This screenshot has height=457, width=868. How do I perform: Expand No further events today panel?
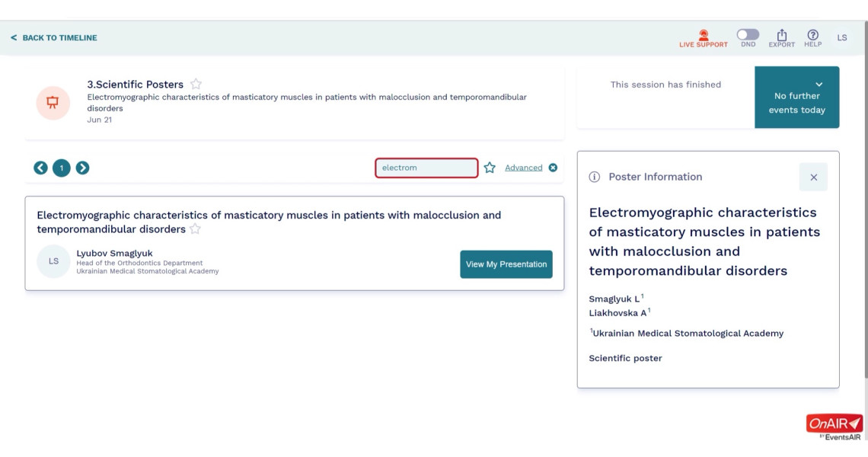[x=796, y=97]
